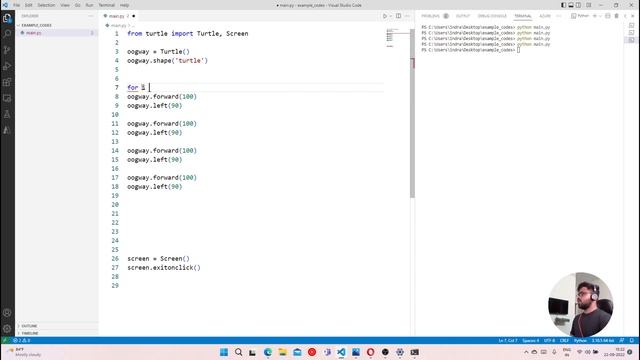Split the editor right
Screen dimensions: 640x360
398,16
